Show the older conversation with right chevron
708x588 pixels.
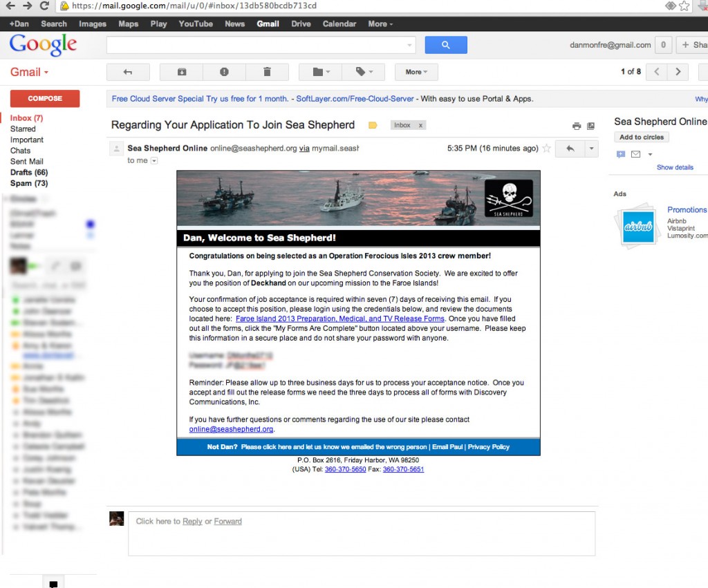coord(678,72)
